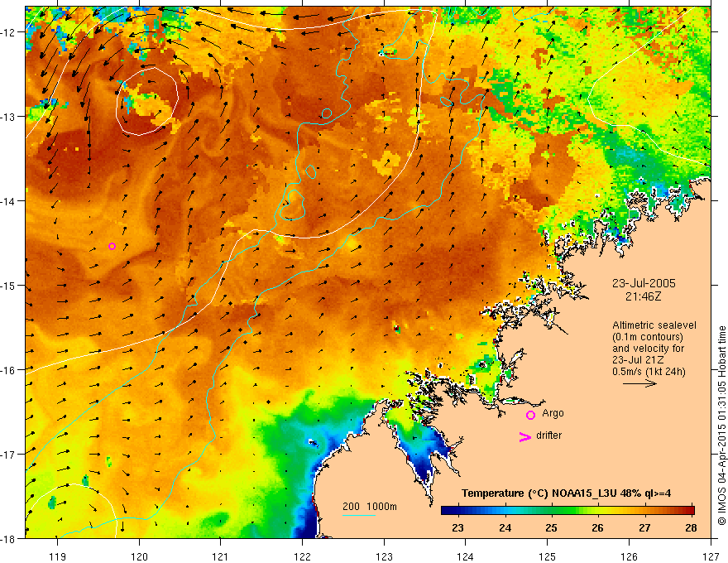Image resolution: width=728 pixels, height=563 pixels.
Task: Click the 'Altimetric sealevel' text line
Action: coord(654,325)
